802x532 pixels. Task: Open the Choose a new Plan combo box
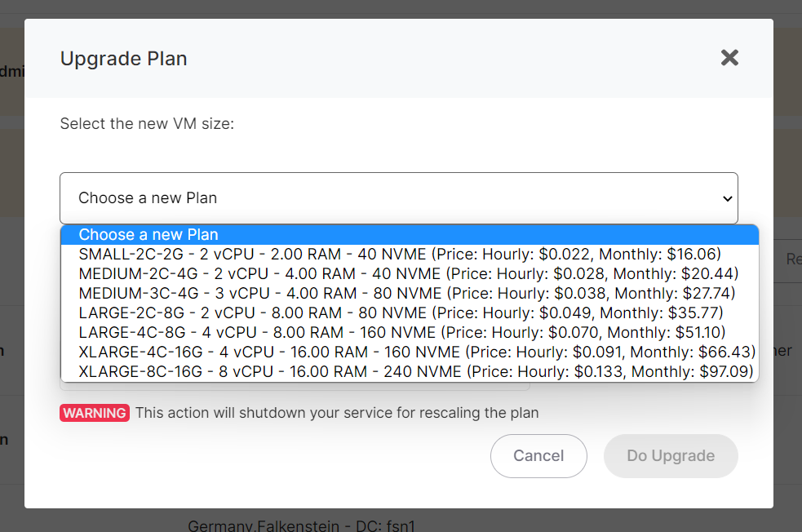tap(398, 198)
